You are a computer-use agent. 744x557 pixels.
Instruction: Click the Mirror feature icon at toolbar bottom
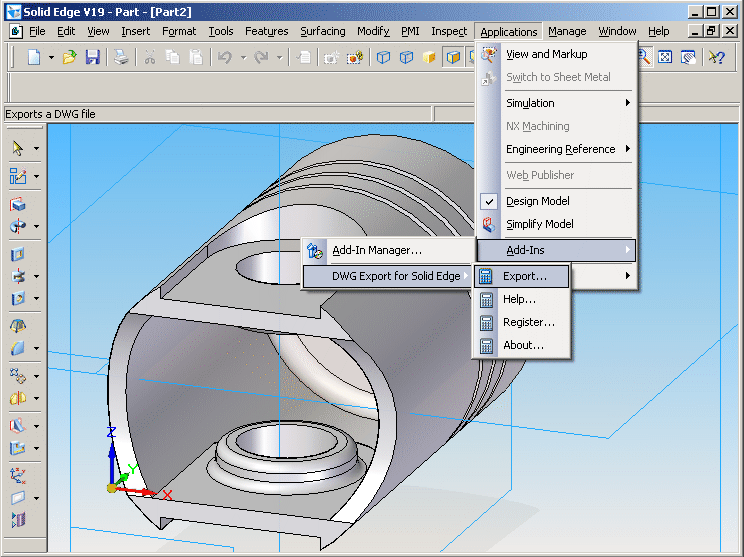click(x=18, y=519)
